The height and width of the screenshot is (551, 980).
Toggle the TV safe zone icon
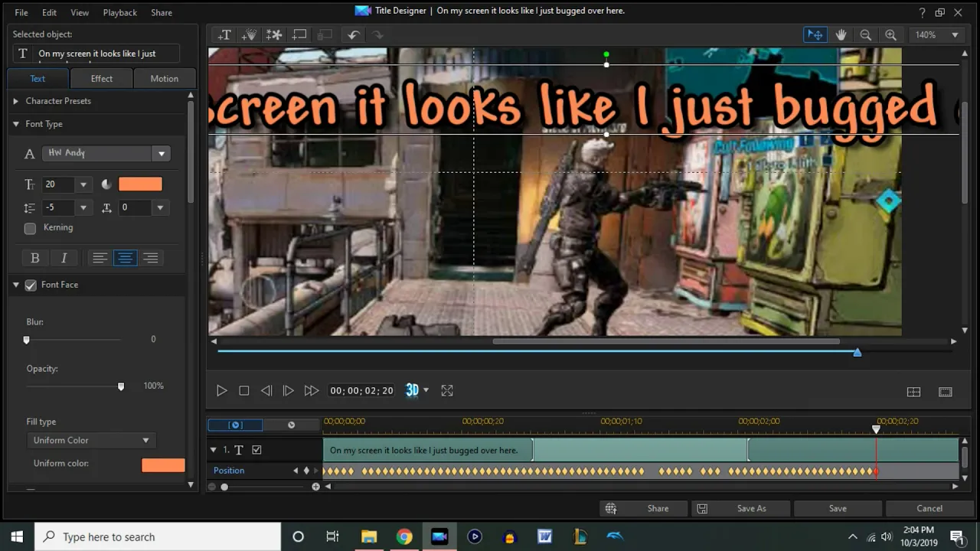[x=946, y=392]
